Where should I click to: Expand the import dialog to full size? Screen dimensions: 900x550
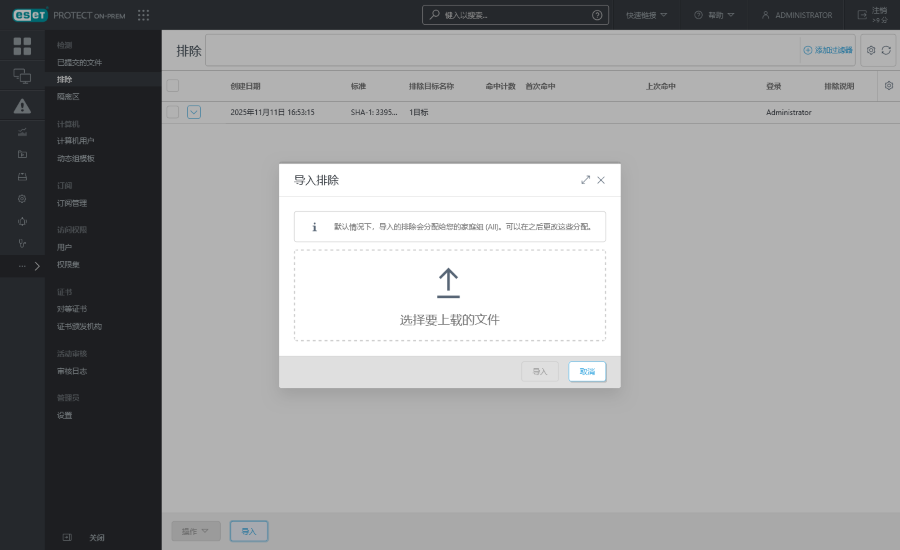(x=585, y=180)
